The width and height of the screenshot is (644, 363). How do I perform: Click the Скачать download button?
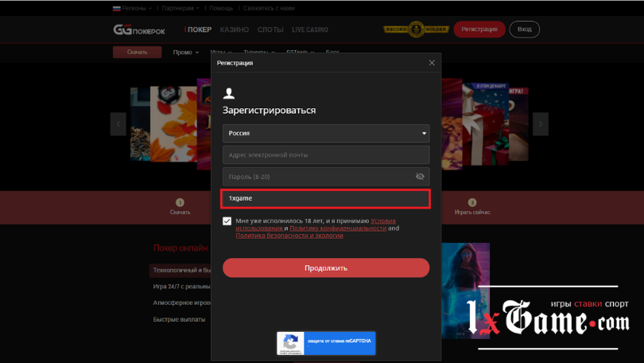point(138,53)
